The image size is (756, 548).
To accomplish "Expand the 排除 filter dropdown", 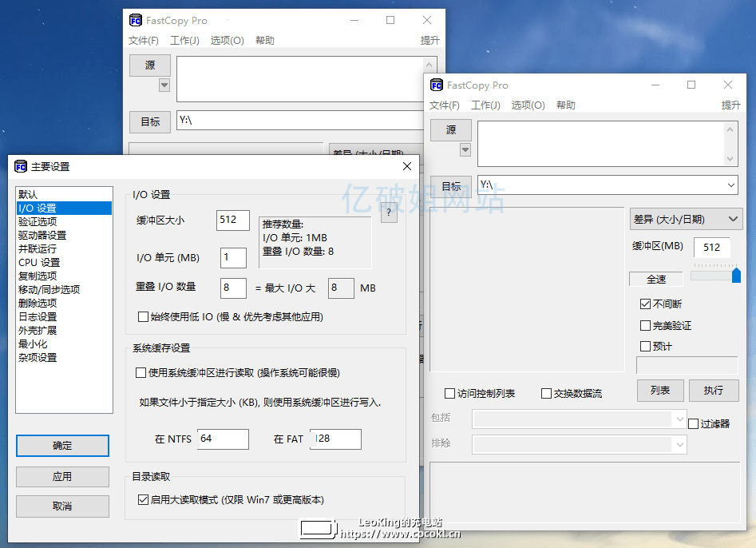I will (x=680, y=444).
